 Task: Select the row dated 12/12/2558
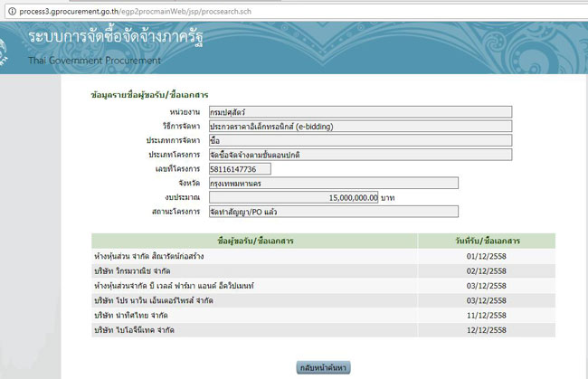(x=323, y=328)
